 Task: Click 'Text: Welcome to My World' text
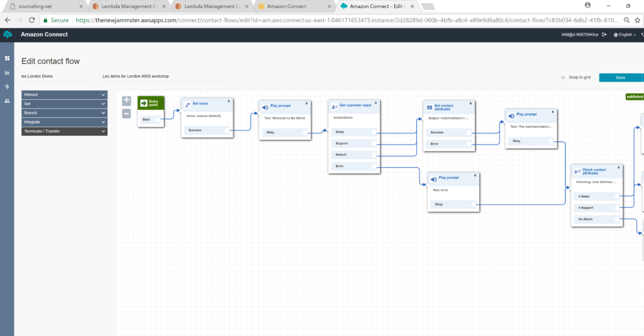pos(285,118)
